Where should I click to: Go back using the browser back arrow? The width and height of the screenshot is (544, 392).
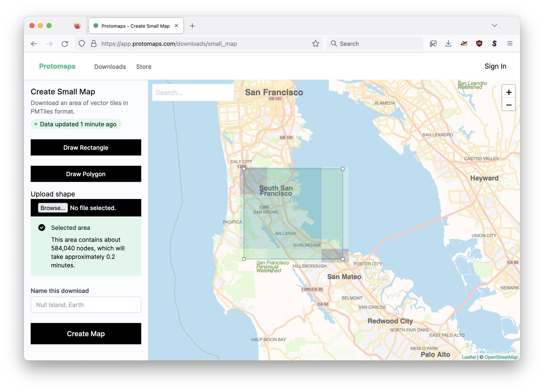click(x=34, y=44)
